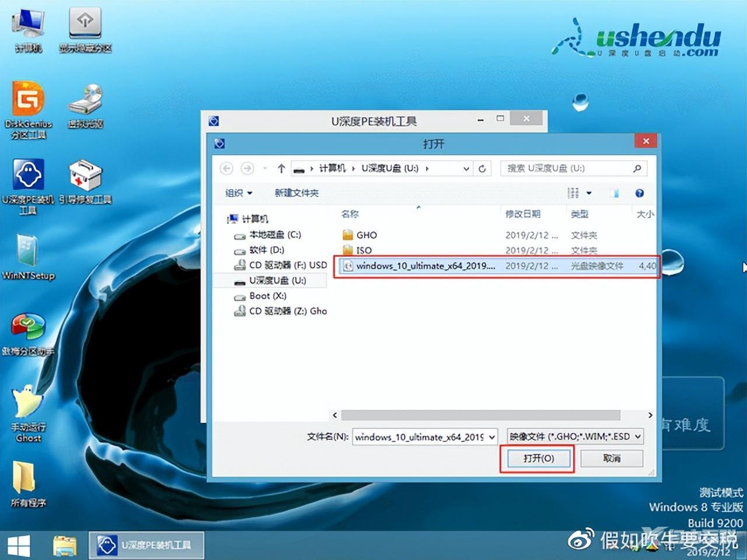Refresh the current folder listing

[x=483, y=169]
